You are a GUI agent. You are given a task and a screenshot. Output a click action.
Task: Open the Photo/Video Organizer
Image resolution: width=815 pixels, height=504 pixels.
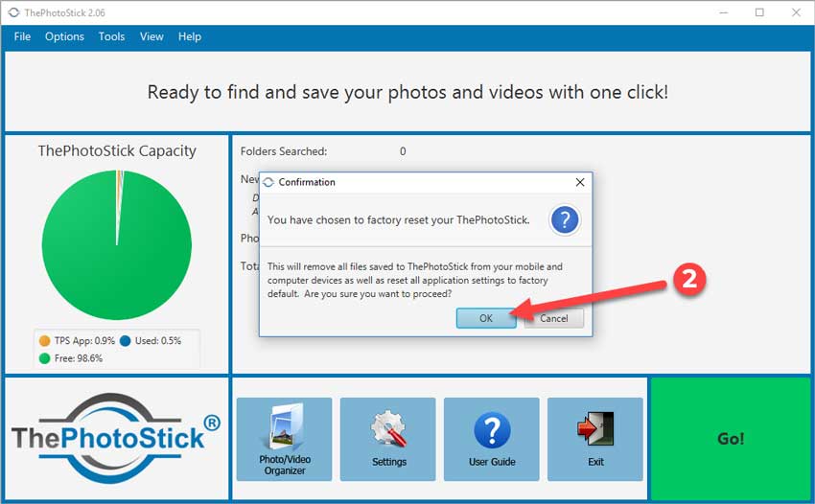(285, 440)
